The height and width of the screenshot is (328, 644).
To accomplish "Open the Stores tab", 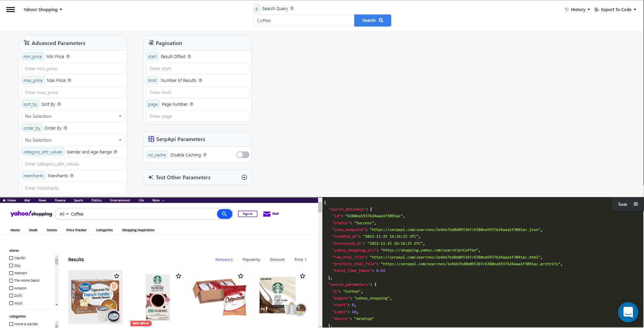I will pyautogui.click(x=52, y=230).
